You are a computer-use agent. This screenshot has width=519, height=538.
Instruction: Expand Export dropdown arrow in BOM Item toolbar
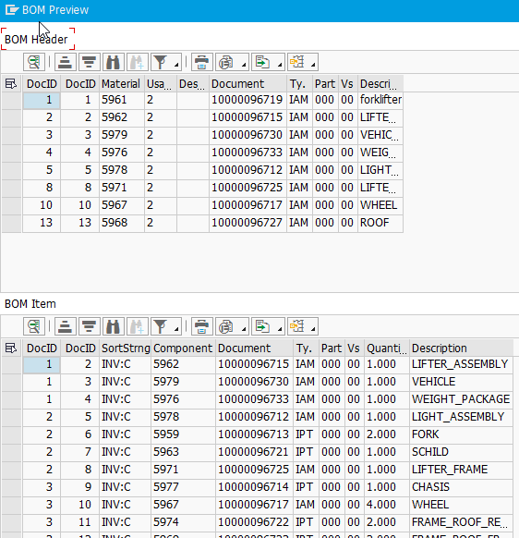[x=280, y=329]
